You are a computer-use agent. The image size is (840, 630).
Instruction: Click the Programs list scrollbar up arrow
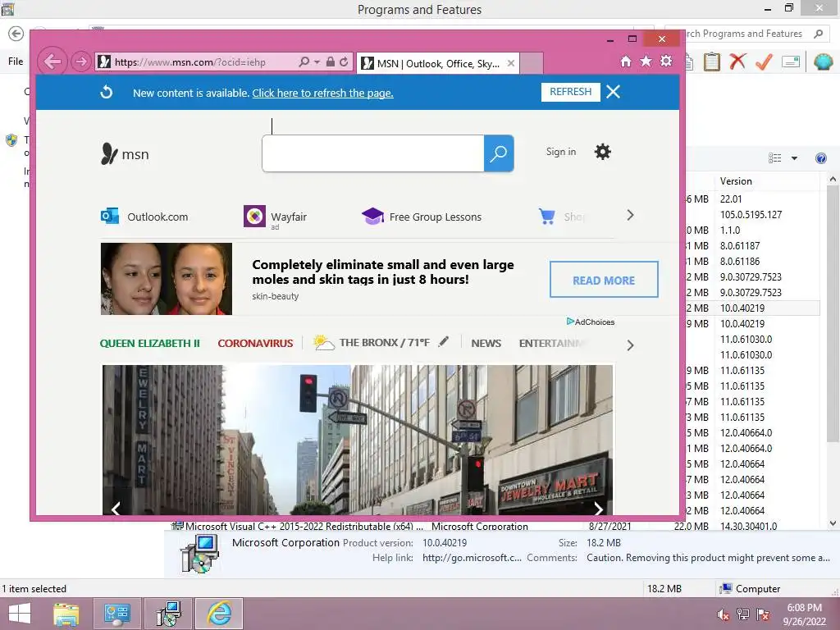coord(833,180)
